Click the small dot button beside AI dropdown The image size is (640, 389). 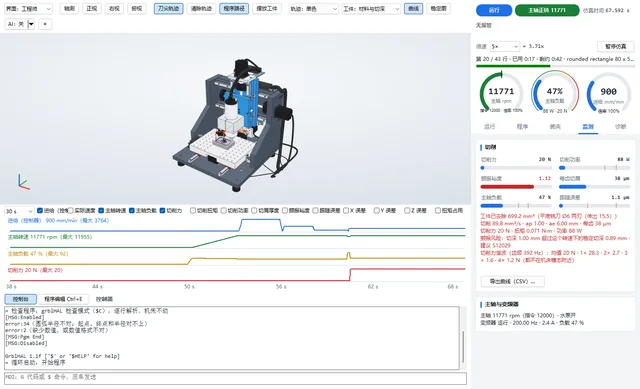tap(45, 24)
